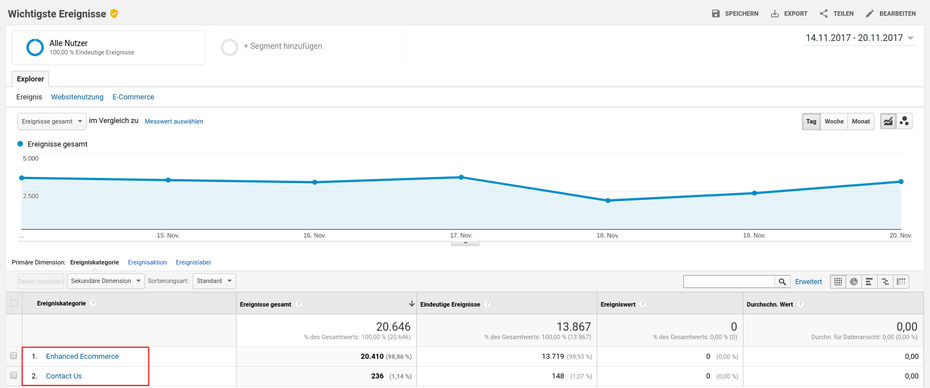Switch table to performance bar view
Viewport: 930px width, 388px height.
870,282
